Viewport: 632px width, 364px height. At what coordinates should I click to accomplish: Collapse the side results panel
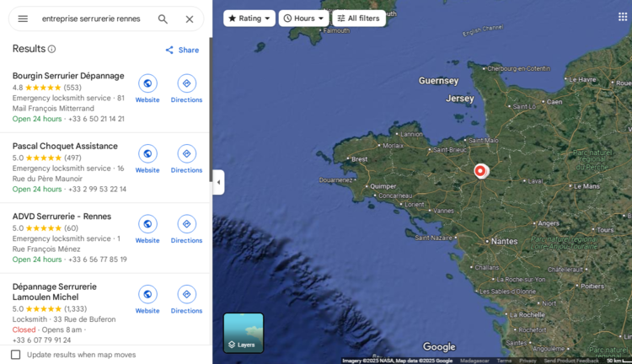[218, 182]
